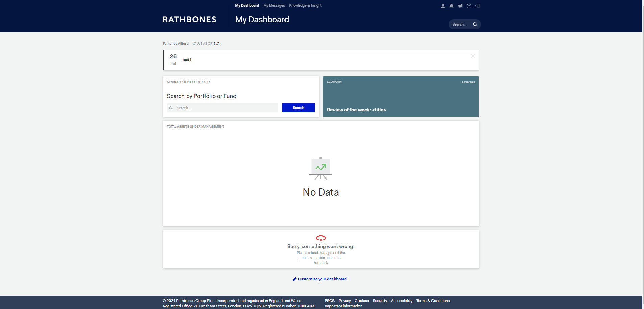Open the user profile icon

pos(443,6)
